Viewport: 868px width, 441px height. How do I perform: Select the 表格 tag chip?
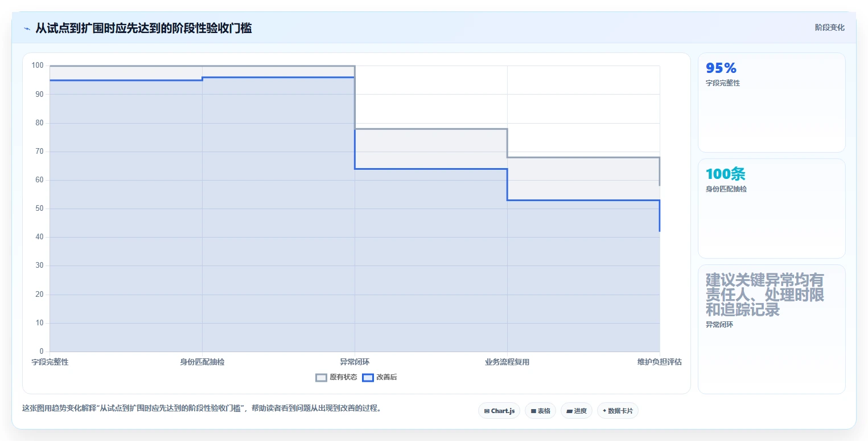pyautogui.click(x=540, y=411)
